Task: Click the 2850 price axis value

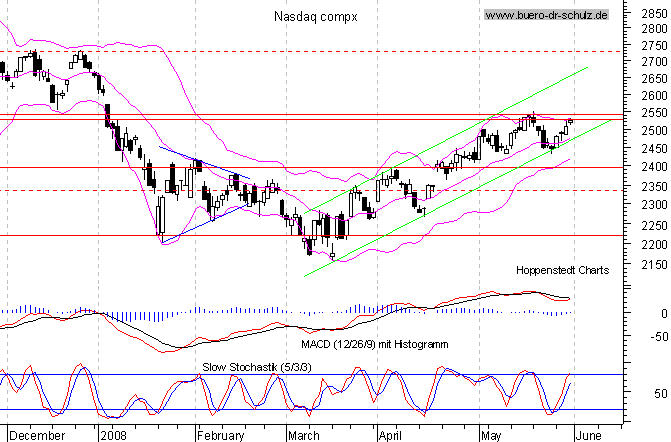Action: click(x=654, y=13)
